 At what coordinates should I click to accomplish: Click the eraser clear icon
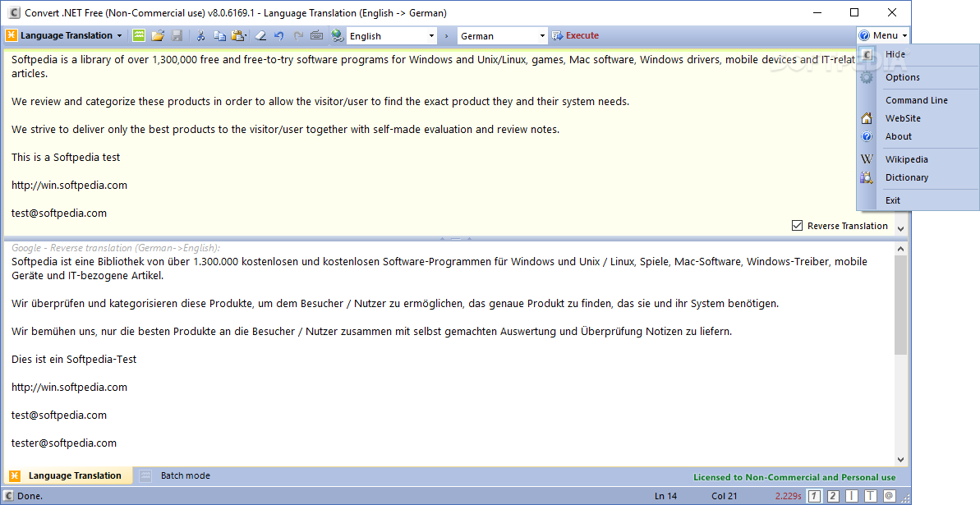tap(260, 35)
